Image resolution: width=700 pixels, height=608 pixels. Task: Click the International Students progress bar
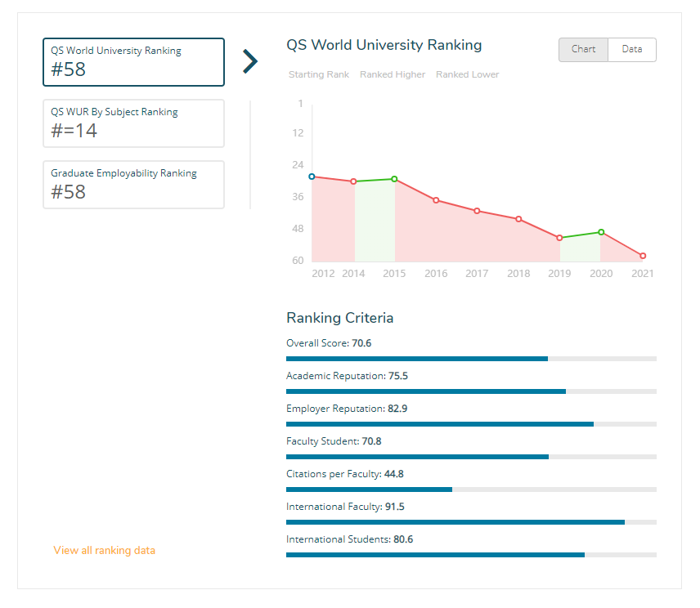pyautogui.click(x=471, y=555)
